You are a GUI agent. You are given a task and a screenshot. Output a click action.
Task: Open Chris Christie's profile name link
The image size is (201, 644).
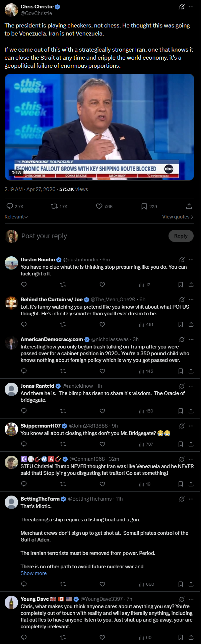37,7
